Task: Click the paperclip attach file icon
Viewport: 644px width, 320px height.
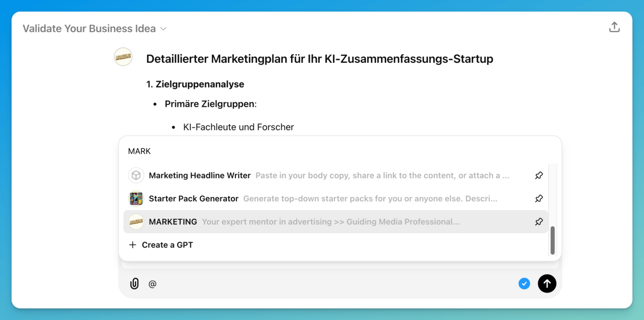Action: [x=135, y=284]
